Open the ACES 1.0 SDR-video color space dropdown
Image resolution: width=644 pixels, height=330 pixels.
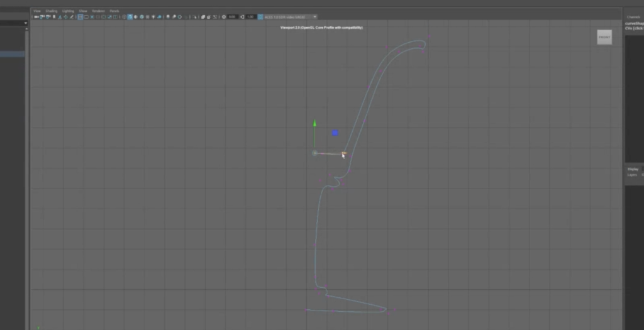pos(290,17)
